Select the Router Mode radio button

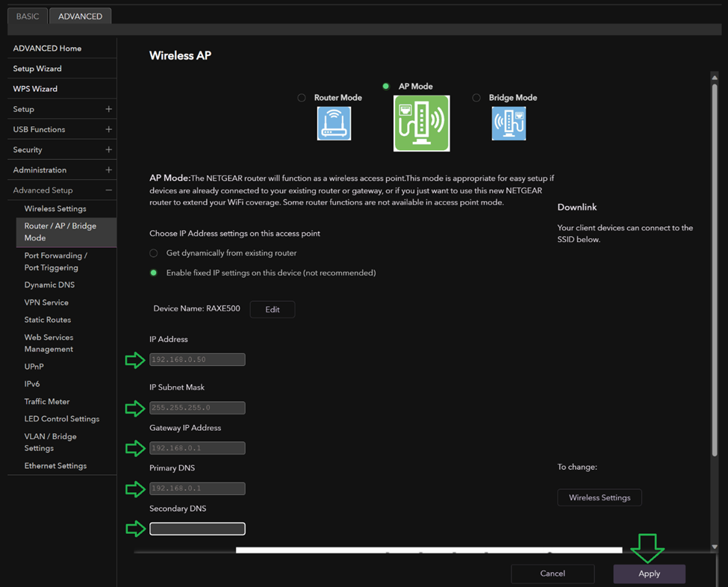(x=302, y=98)
